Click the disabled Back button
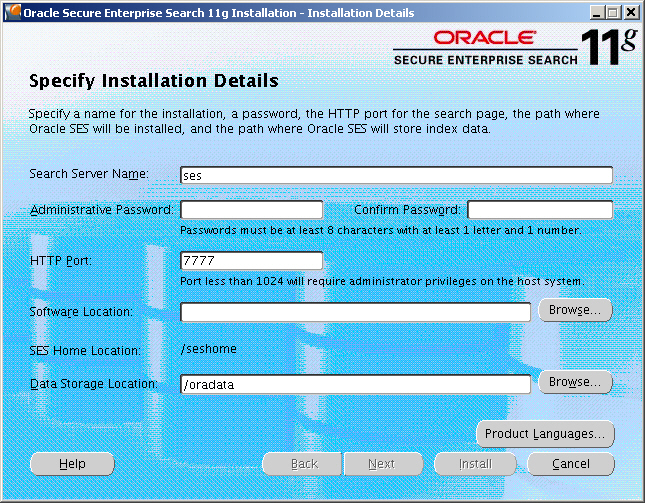 pos(302,464)
